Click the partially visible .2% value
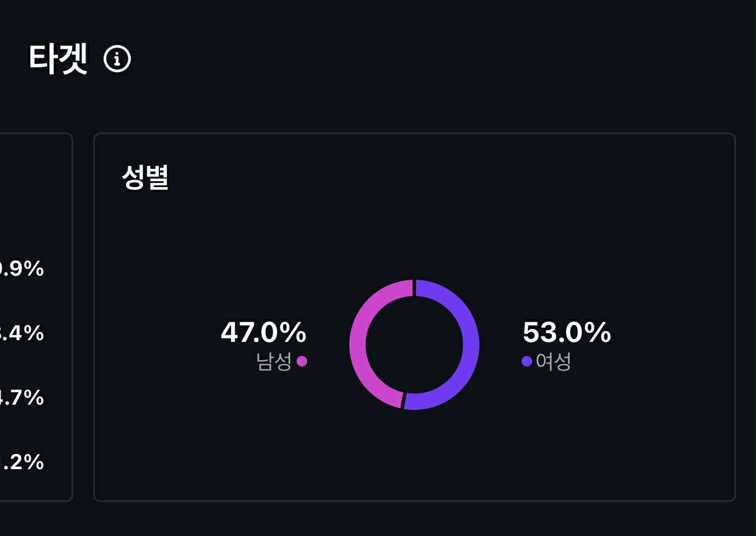 click(22, 462)
